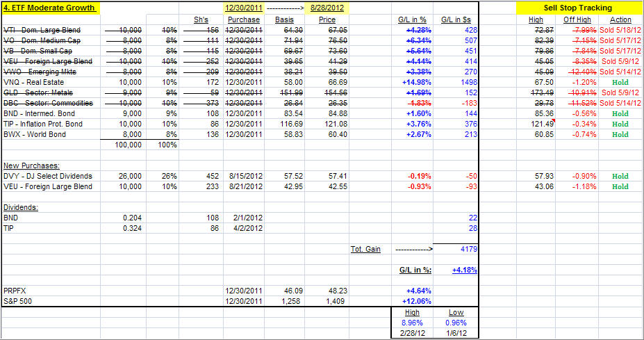Click the 4/2/2012 dividend date cell
644x340 pixels.
coord(244,228)
